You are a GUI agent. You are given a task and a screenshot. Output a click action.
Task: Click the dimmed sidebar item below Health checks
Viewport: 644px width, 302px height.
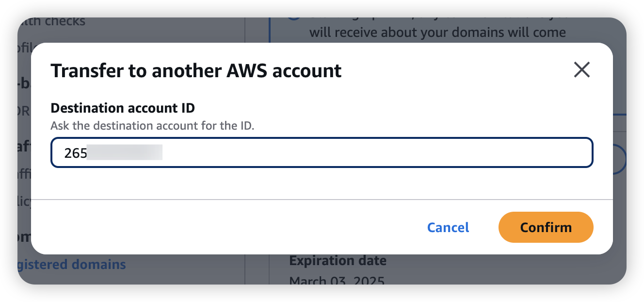[24, 48]
